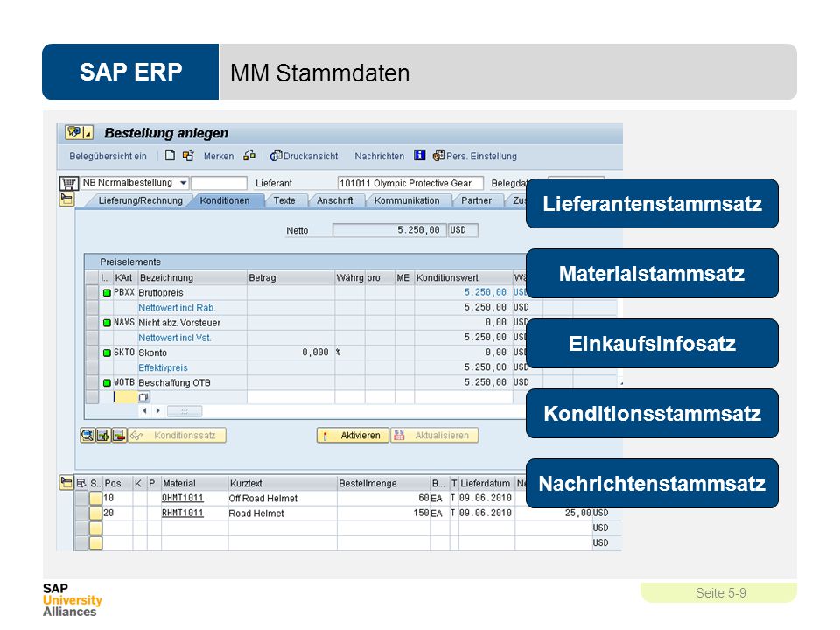Viewport: 840px width, 630px height.
Task: Click order quantity 150 cell
Action: [x=383, y=514]
